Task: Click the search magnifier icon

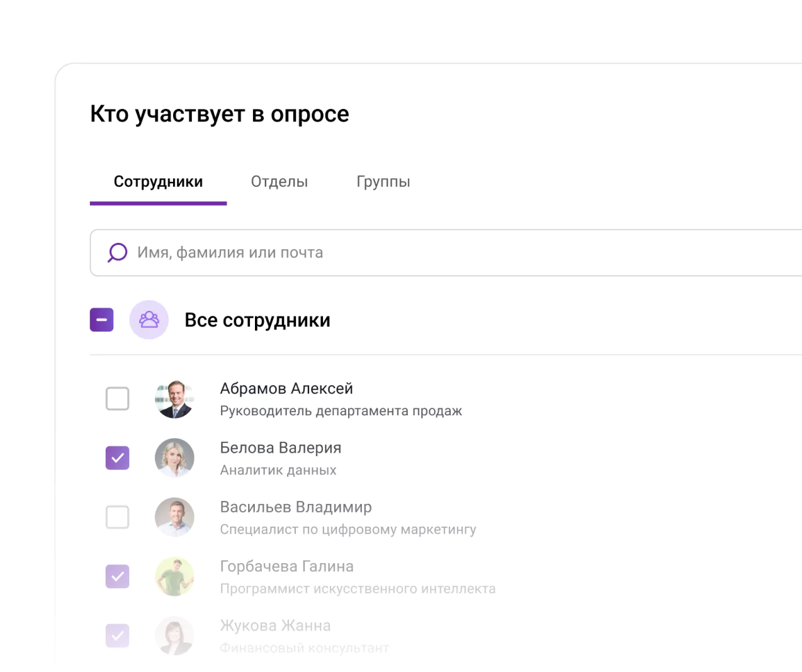Action: (117, 252)
